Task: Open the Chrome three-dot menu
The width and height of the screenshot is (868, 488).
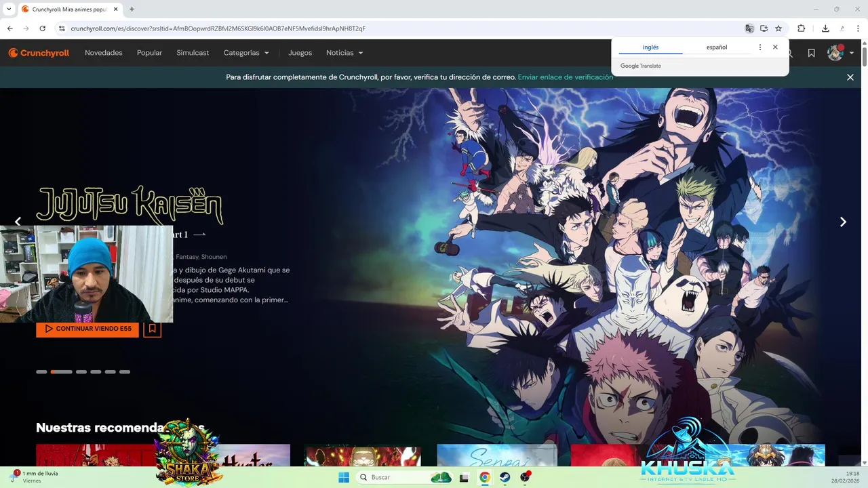Action: point(859,28)
